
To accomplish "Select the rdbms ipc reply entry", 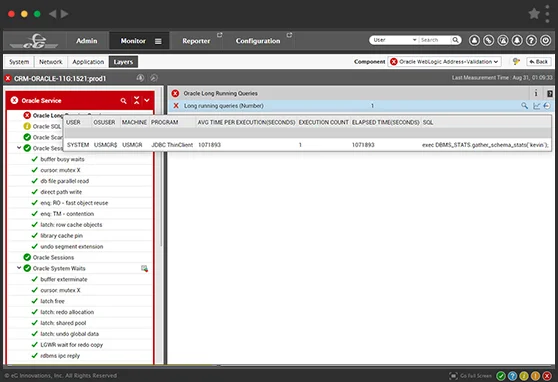I will 60,356.
